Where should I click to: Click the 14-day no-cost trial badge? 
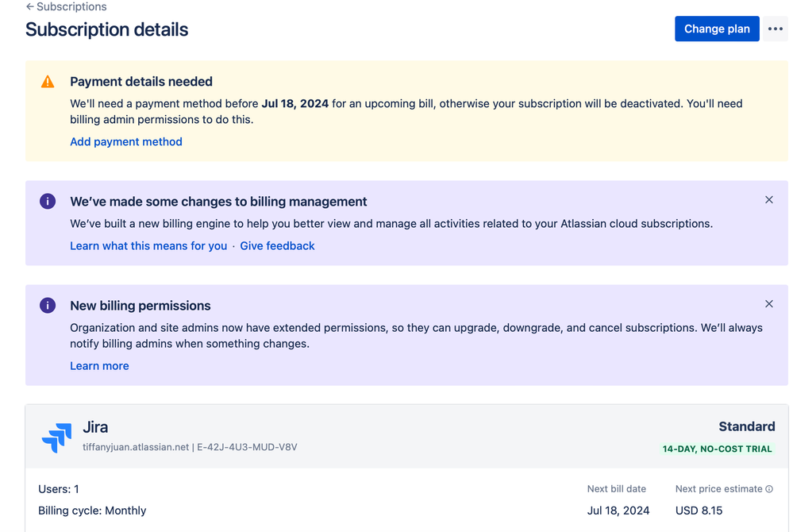[x=717, y=449]
